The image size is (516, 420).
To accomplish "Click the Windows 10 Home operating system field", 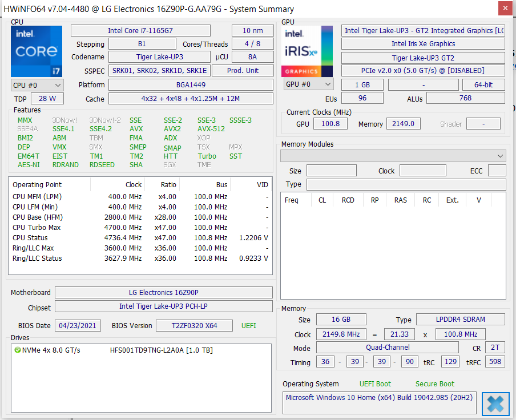I will [379, 402].
